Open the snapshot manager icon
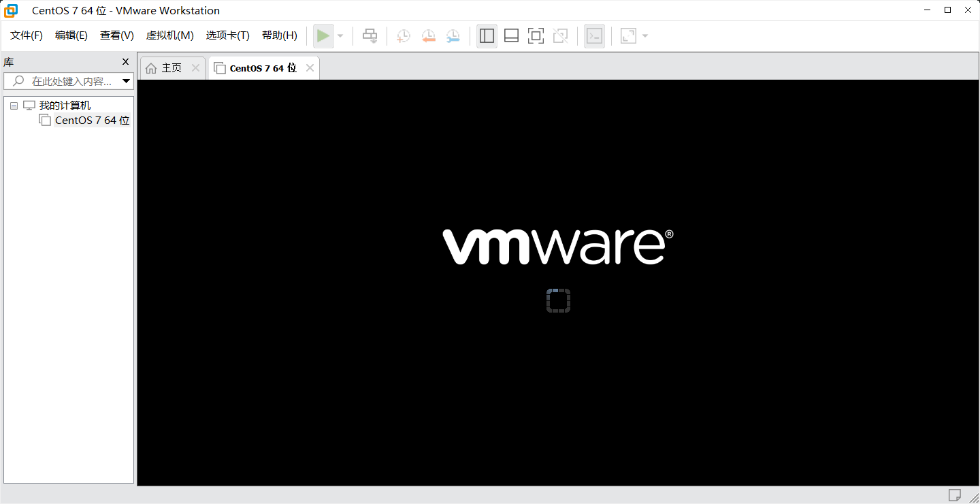The image size is (980, 504). [x=453, y=36]
